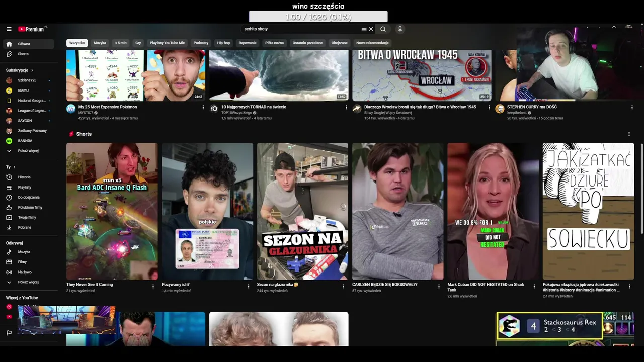This screenshot has width=644, height=362.
Task: Click the search field containing 'serhito shoty'
Action: (x=302, y=29)
